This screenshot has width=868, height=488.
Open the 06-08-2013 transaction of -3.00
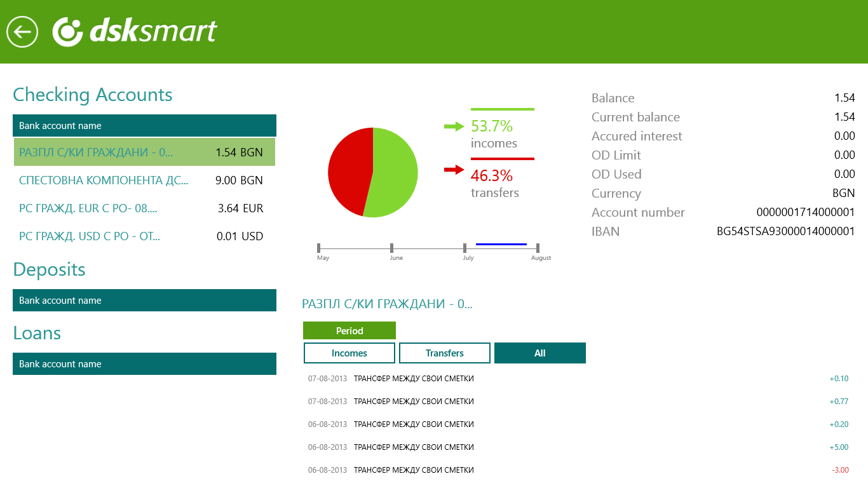(x=578, y=470)
